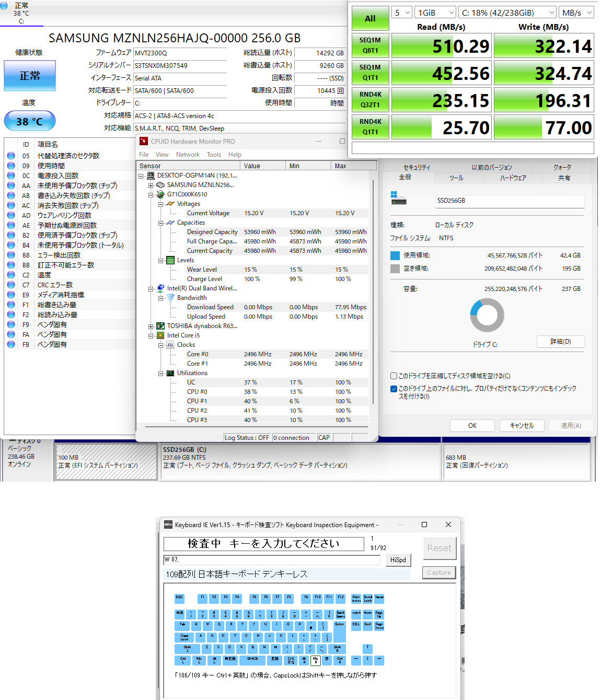Click the TOSHIBA dynabook mainboard icon
Image resolution: width=601 pixels, height=700 pixels.
(161, 326)
